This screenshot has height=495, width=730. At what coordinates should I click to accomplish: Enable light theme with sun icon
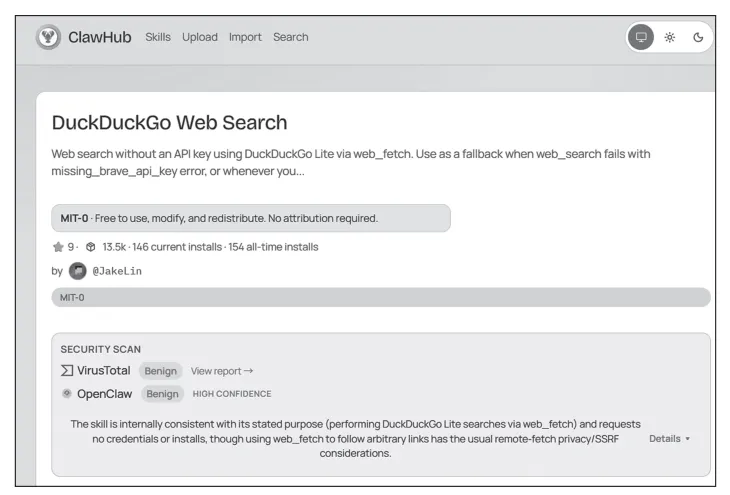670,37
